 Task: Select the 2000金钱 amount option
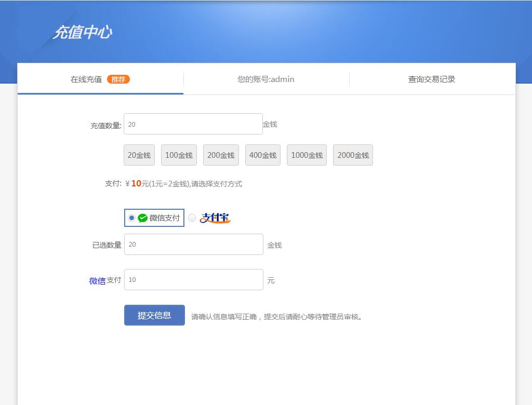click(353, 155)
